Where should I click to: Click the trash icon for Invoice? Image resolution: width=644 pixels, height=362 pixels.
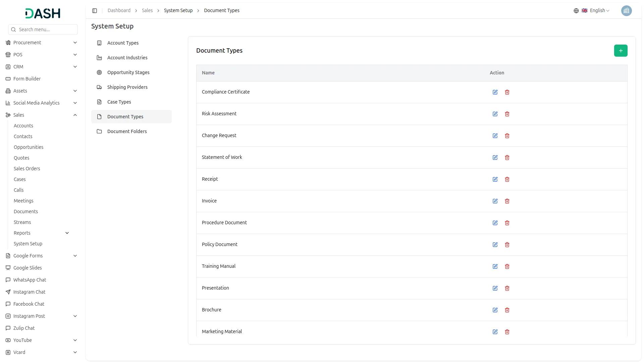pos(507,201)
